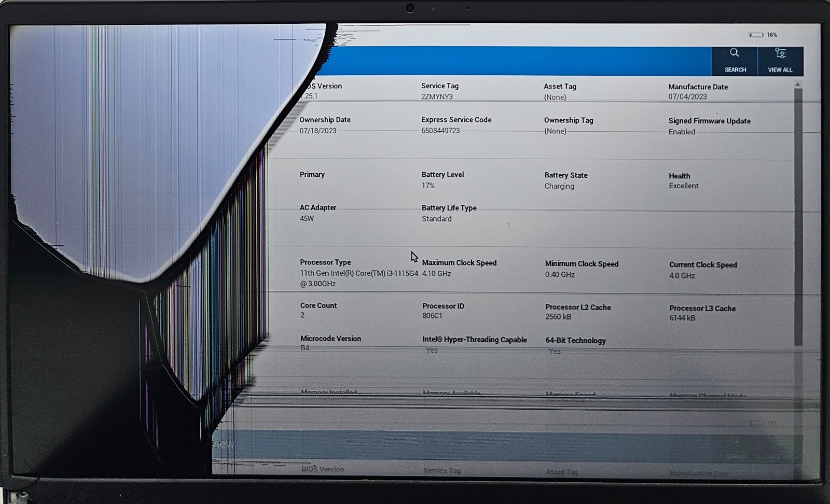Click Signed Firmware Update Enabled value
This screenshot has width=830, height=504.
click(682, 132)
